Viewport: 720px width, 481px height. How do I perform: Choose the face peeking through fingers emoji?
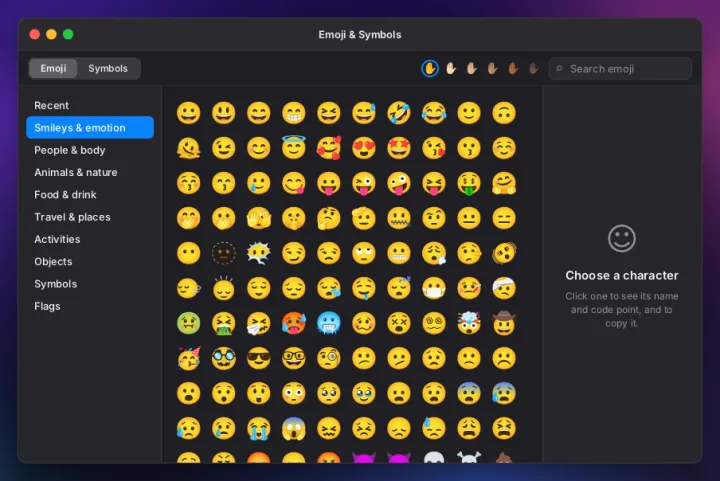click(x=259, y=218)
